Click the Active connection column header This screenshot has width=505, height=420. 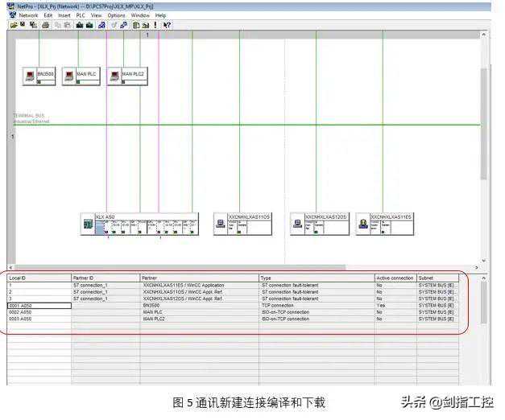[395, 278]
